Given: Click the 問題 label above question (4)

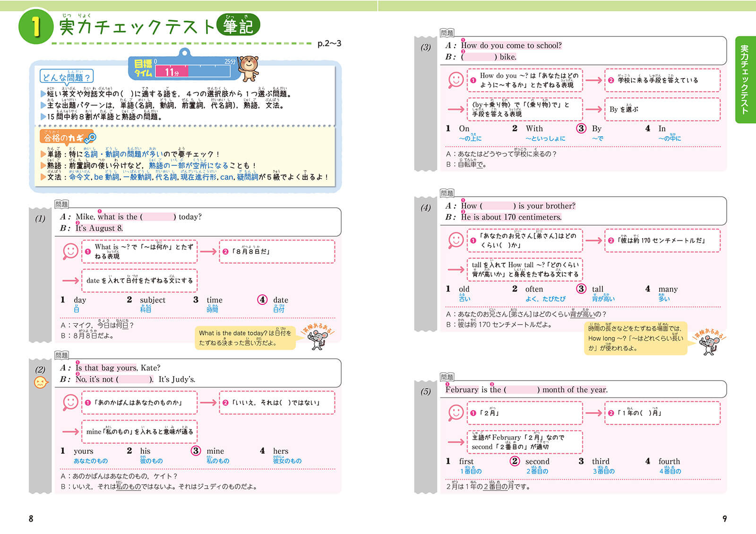Looking at the screenshot, I should coord(447,193).
